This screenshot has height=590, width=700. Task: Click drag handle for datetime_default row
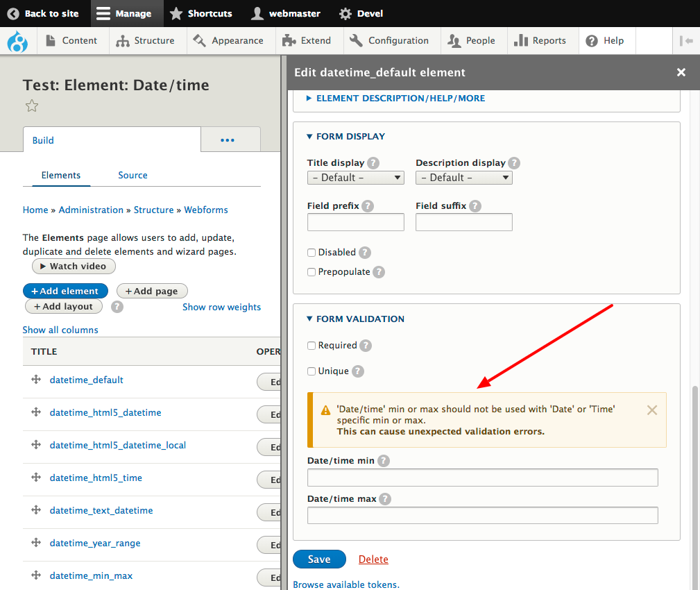pyautogui.click(x=36, y=380)
